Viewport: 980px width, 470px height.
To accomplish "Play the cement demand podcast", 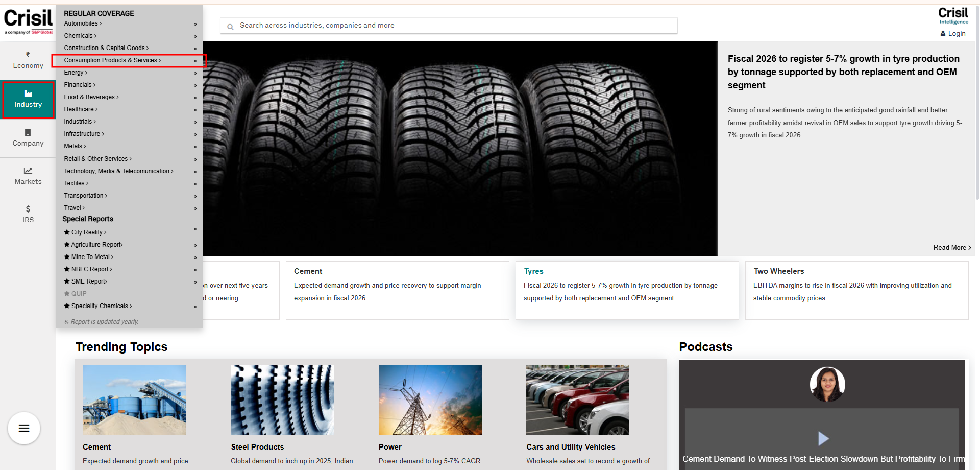I will click(823, 438).
